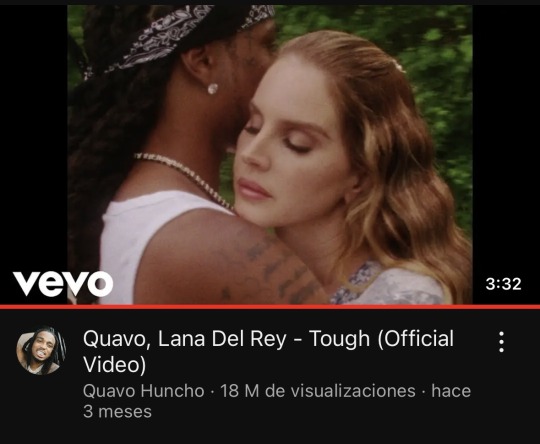Open the video titled Quavo, Lana Del Rey – Tough

(x=269, y=351)
